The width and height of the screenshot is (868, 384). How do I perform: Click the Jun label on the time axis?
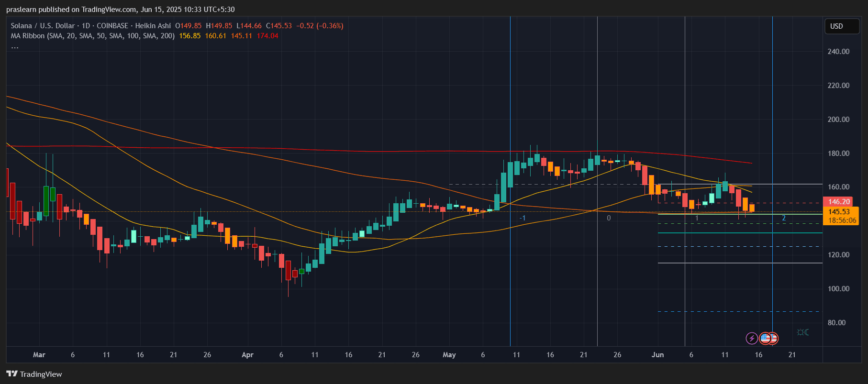(x=657, y=355)
